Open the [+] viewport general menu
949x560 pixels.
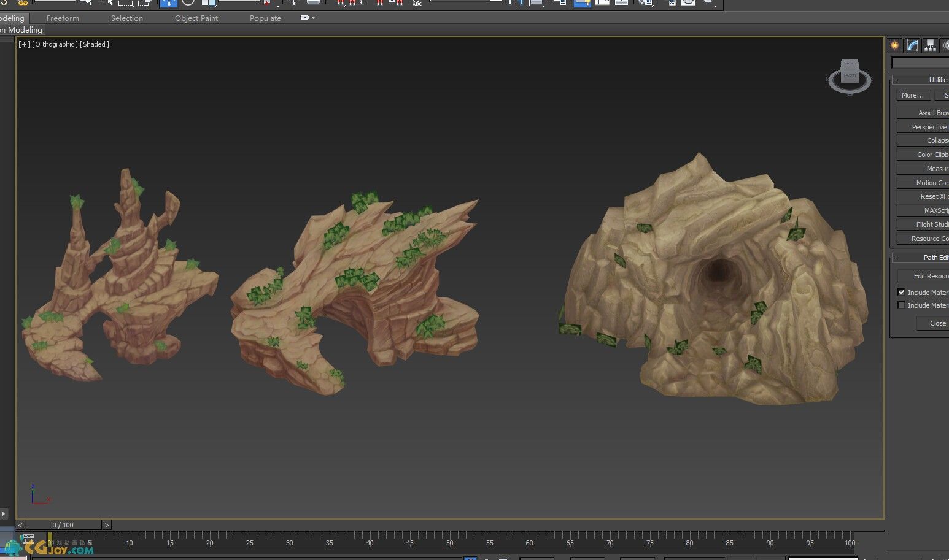click(24, 44)
